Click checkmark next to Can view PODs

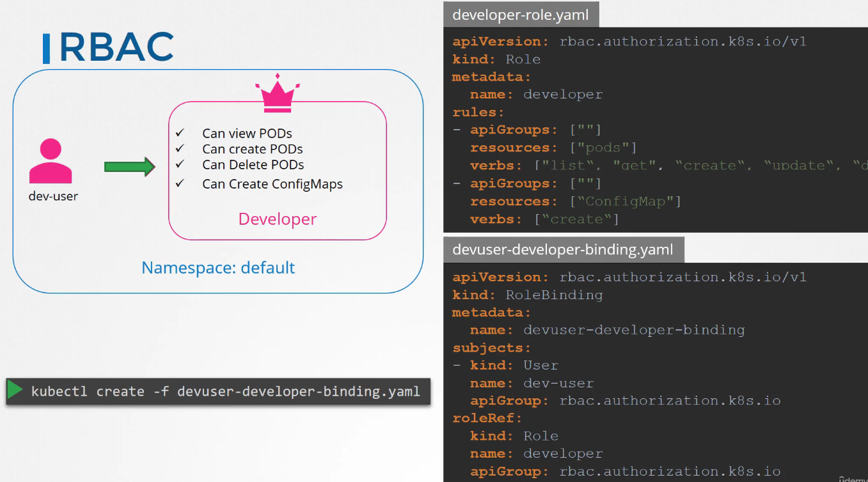coord(180,133)
